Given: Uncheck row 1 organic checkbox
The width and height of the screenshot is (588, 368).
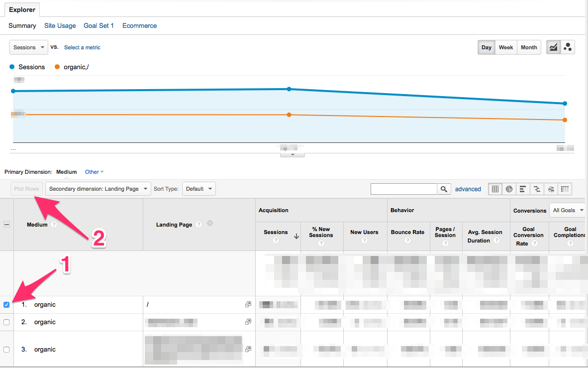Looking at the screenshot, I should 6,305.
